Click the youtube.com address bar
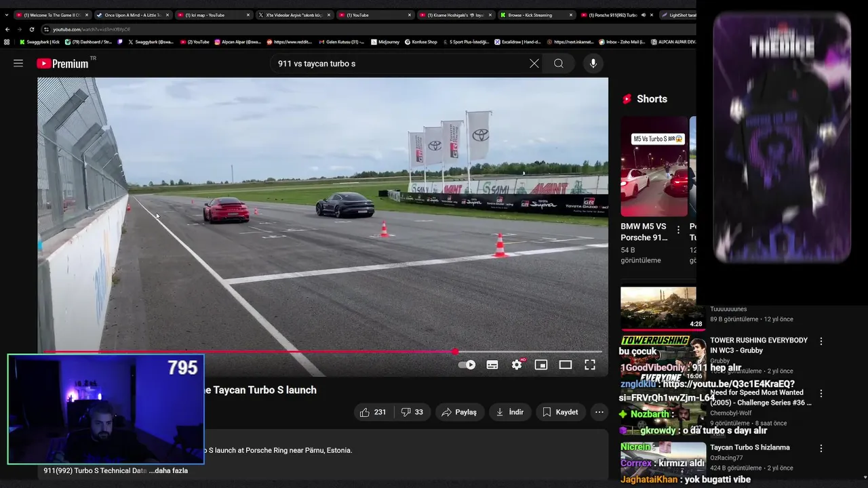The image size is (868, 488). (x=366, y=29)
